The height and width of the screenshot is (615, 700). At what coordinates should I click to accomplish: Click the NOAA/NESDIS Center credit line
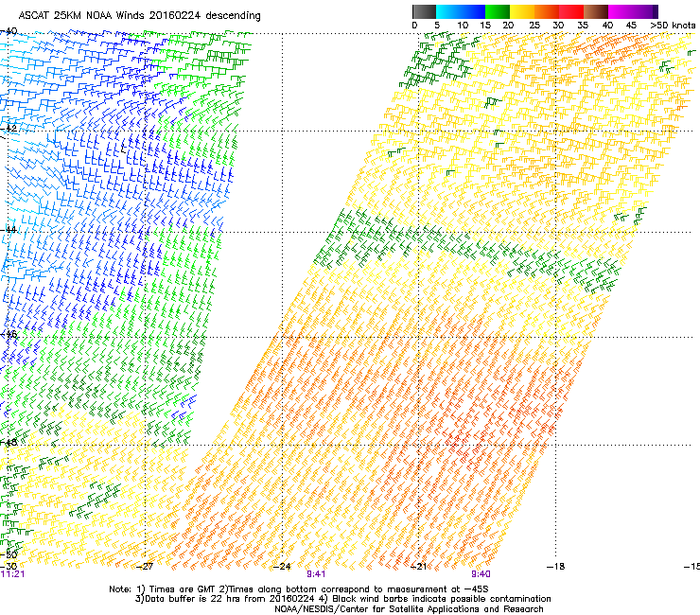409,609
